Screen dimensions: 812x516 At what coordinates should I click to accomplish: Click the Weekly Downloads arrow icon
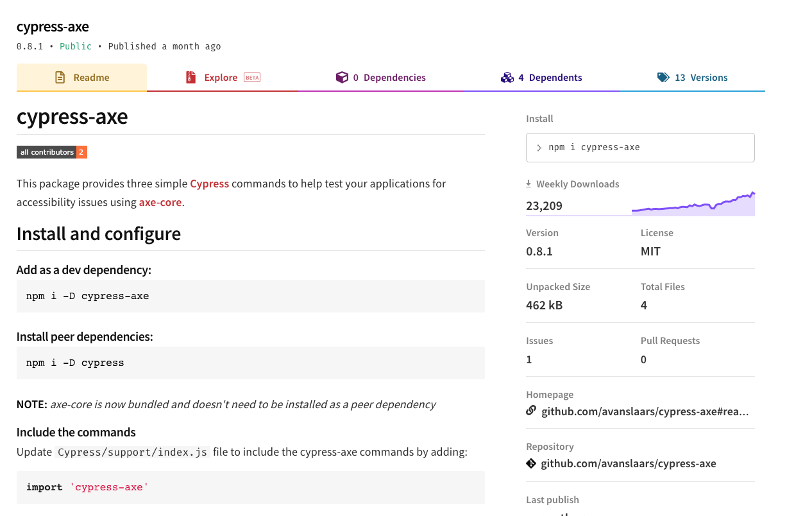(x=529, y=184)
